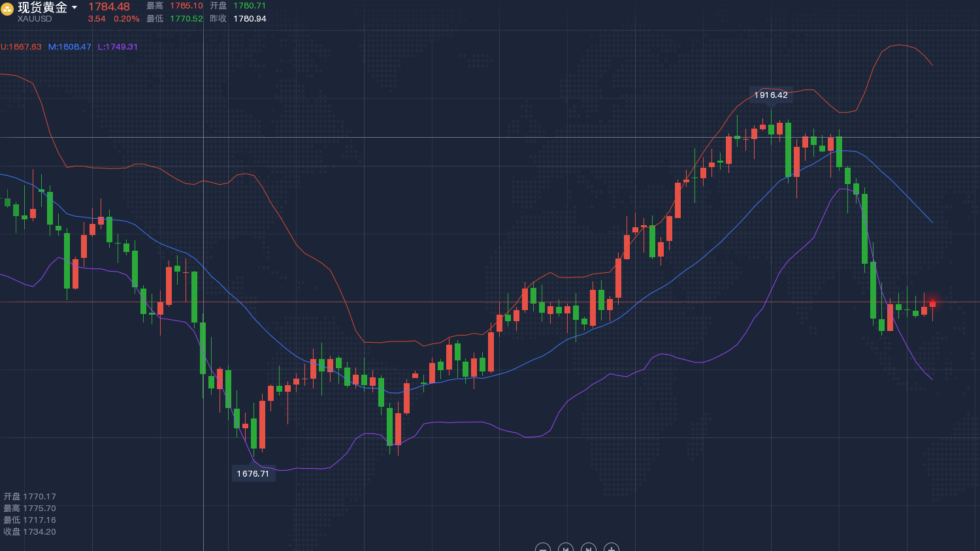Image resolution: width=980 pixels, height=551 pixels.
Task: Select the lower band L:1749.31 label
Action: pos(118,47)
